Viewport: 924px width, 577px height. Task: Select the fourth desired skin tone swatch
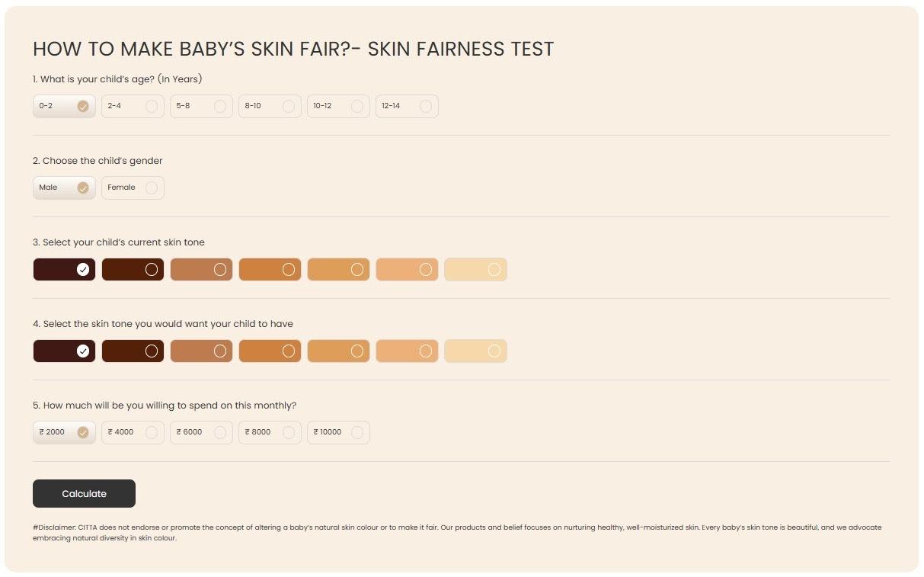pyautogui.click(x=270, y=351)
